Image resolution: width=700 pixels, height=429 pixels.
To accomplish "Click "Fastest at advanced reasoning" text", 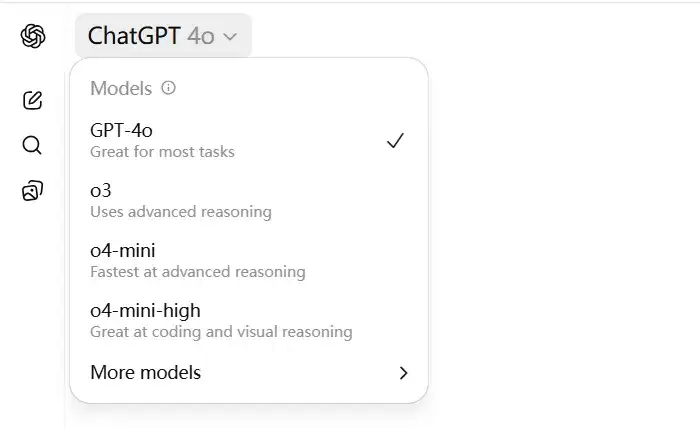I will pyautogui.click(x=198, y=271).
